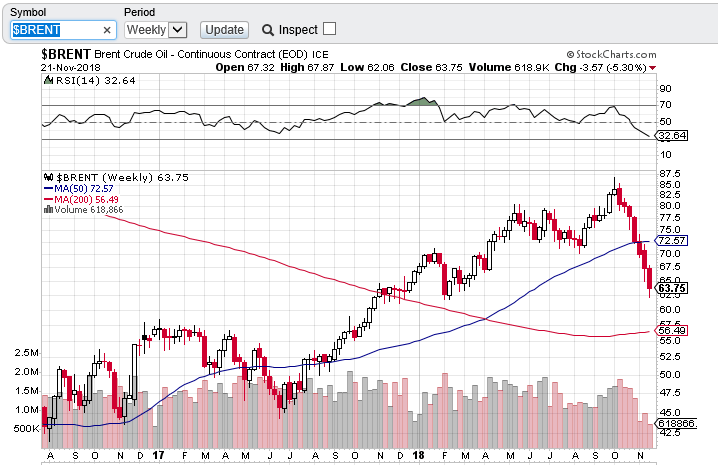This screenshot has width=718, height=465.
Task: Clear the symbol field with the X icon
Action: 107,30
